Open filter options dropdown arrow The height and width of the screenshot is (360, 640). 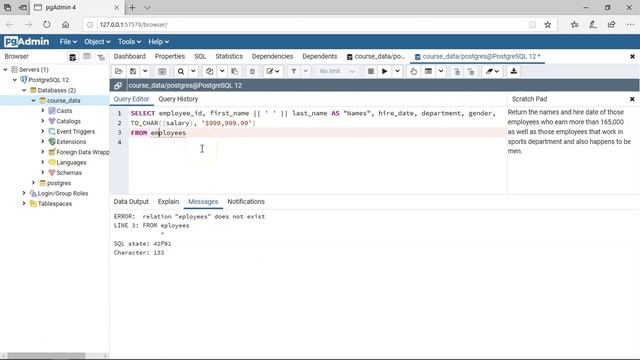click(306, 71)
